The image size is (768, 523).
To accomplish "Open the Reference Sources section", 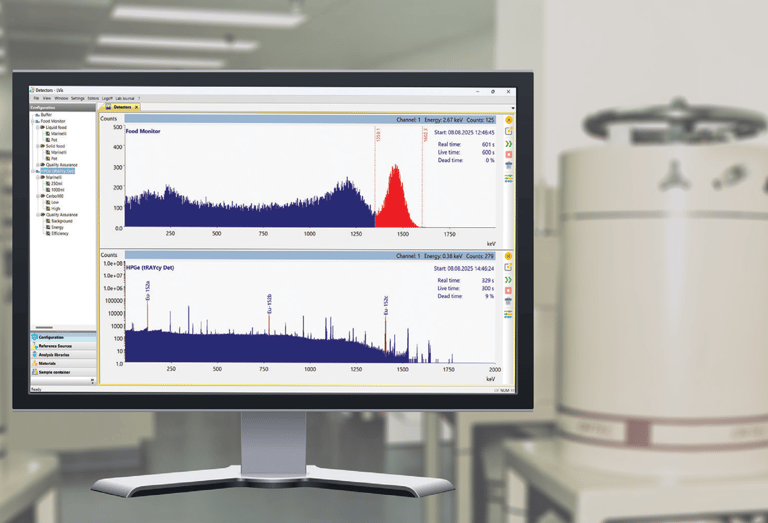I will point(63,346).
